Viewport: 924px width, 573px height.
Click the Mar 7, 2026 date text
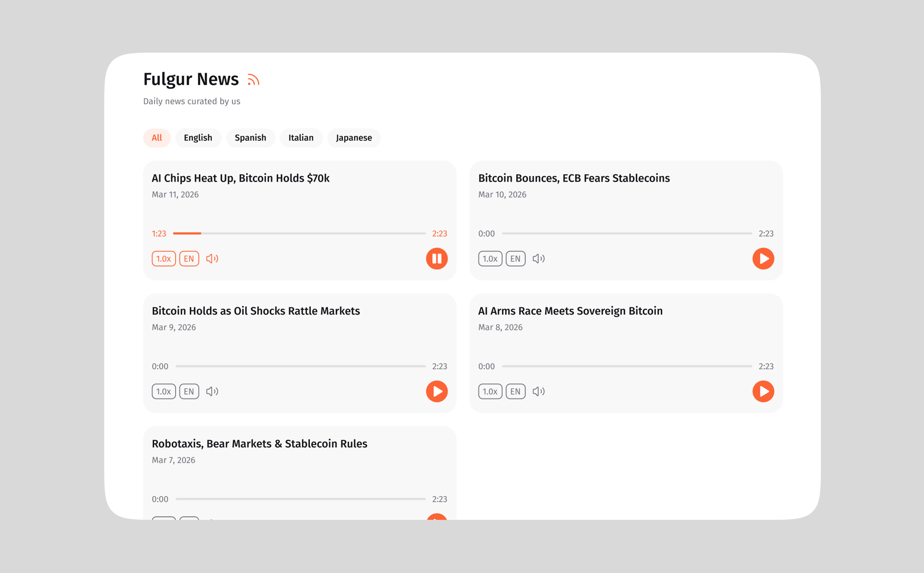tap(173, 460)
